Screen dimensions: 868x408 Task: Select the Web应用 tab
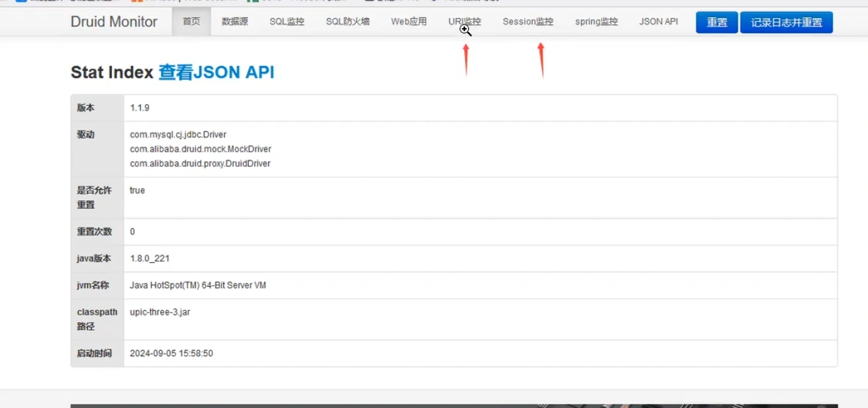(408, 22)
